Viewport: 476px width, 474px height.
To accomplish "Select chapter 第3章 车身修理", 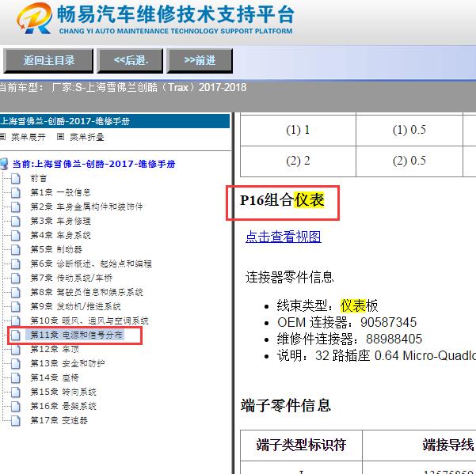I will (60, 221).
